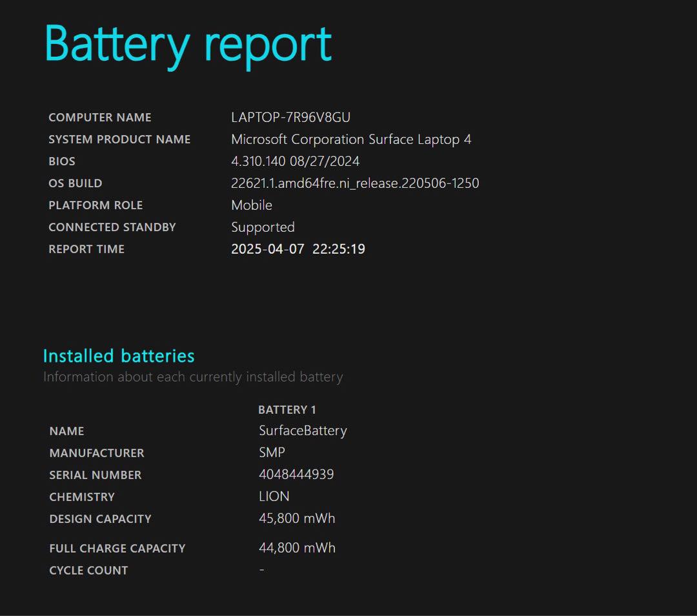The image size is (697, 616).
Task: Click 'Microsoft Corporation Surface Laptop 4' value
Action: pyautogui.click(x=351, y=139)
